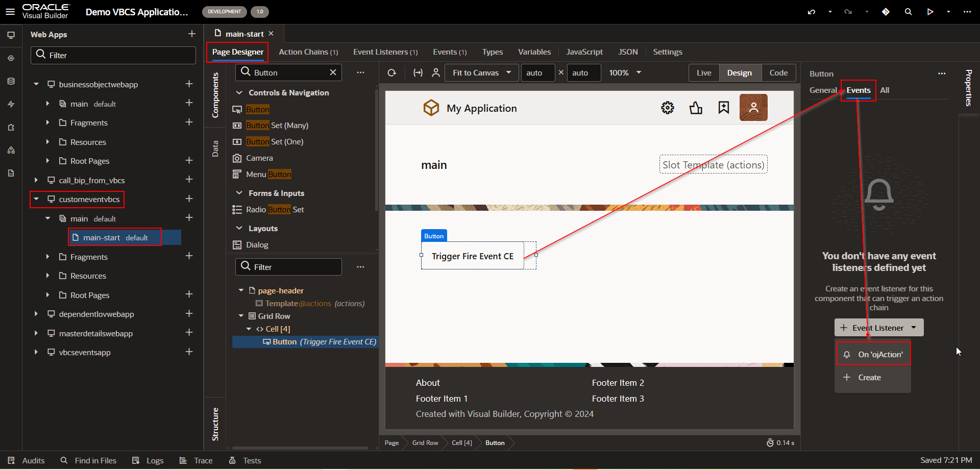Click the reload canvas icon
This screenshot has width=980, height=470.
coord(391,73)
